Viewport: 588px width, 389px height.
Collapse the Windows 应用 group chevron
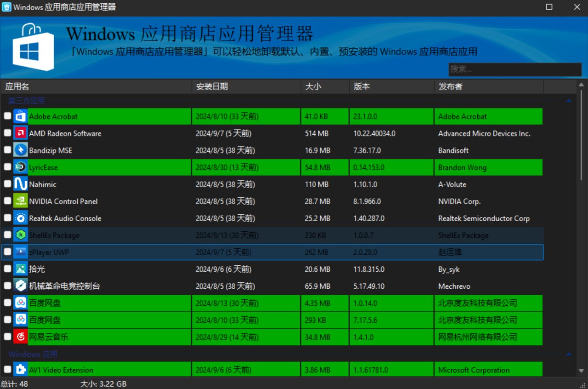pos(569,354)
